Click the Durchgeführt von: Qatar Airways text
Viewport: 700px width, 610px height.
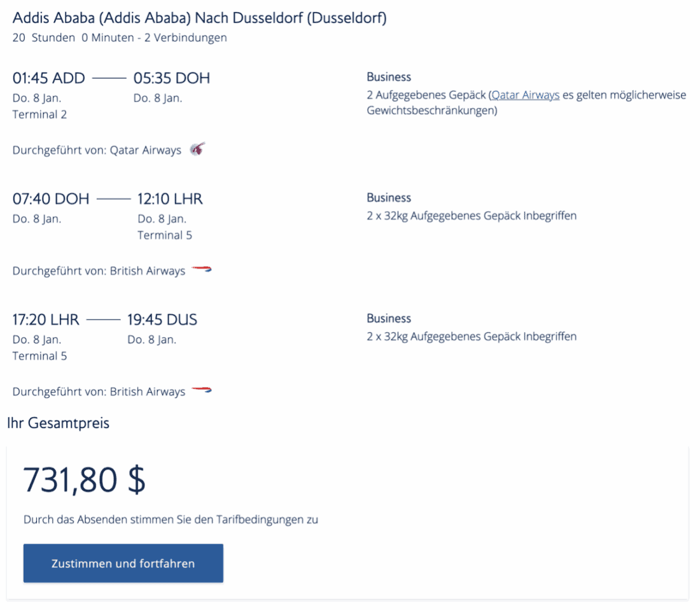click(x=97, y=151)
